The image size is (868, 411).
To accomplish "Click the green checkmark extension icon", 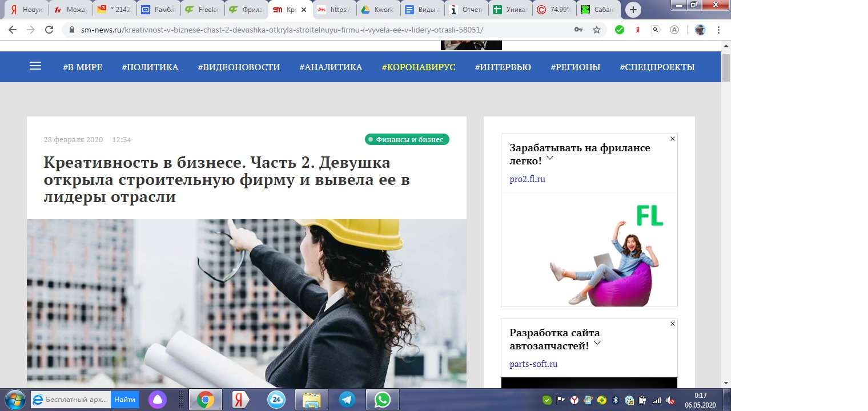I will point(620,30).
